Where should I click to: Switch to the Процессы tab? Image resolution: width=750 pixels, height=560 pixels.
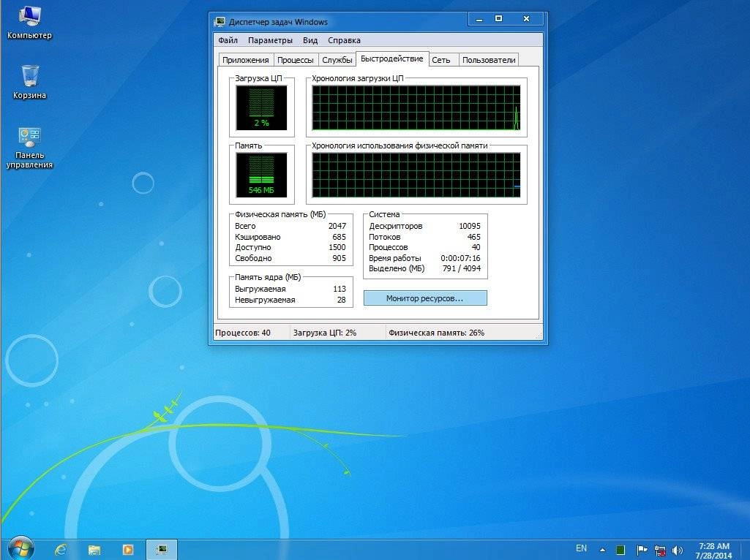point(295,60)
